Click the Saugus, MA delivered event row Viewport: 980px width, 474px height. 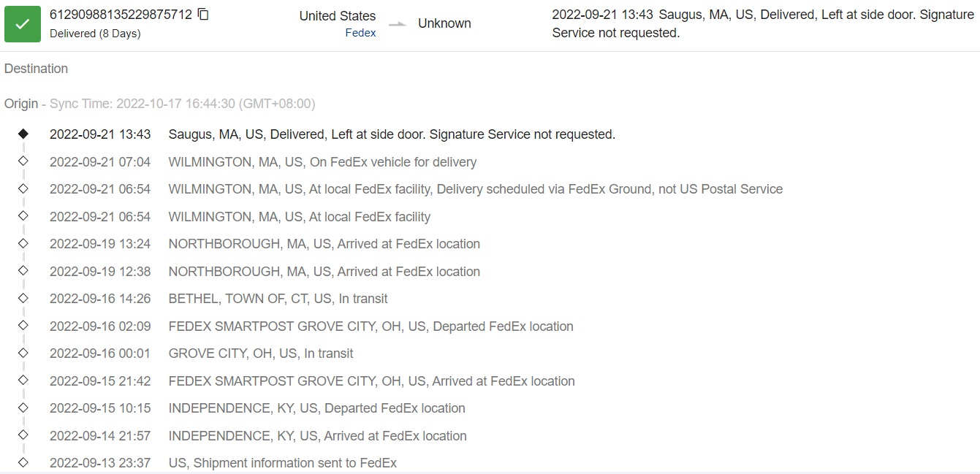click(x=392, y=134)
